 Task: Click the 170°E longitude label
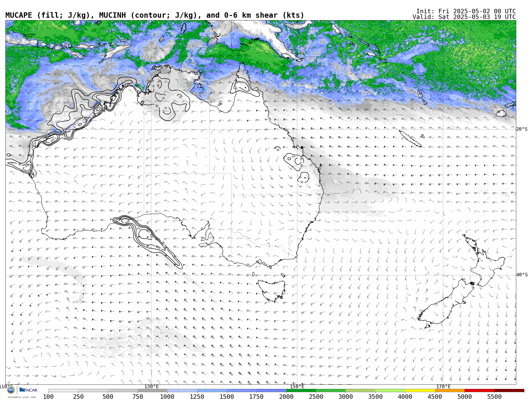[443, 386]
